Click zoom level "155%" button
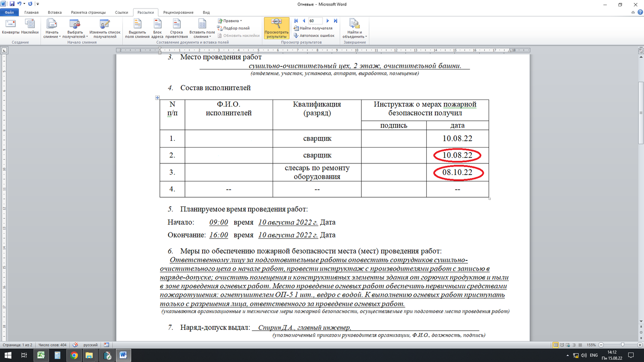Image resolution: width=644 pixels, height=362 pixels. 591,345
